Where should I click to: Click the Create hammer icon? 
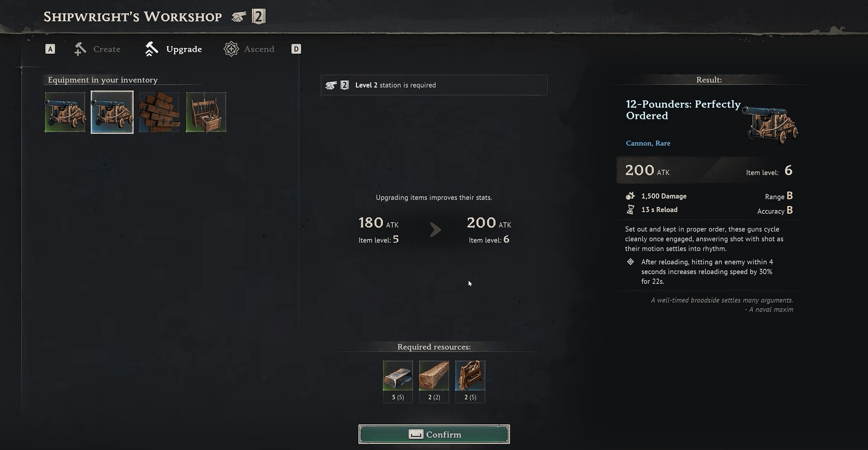(x=80, y=49)
